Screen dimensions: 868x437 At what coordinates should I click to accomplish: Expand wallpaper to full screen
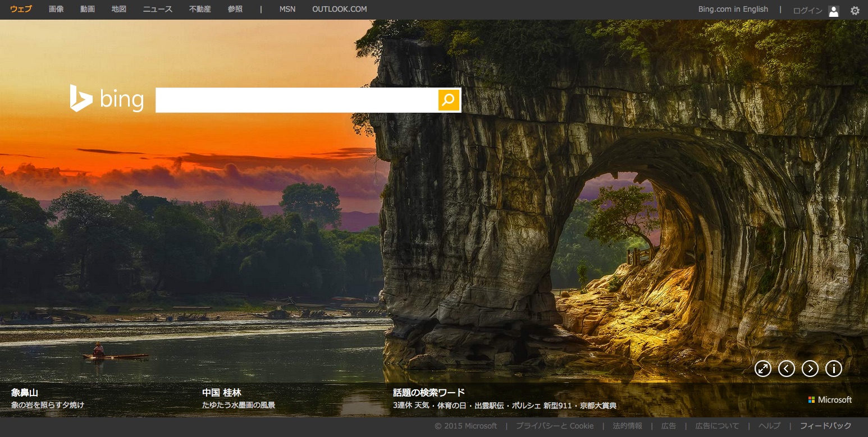click(x=762, y=369)
